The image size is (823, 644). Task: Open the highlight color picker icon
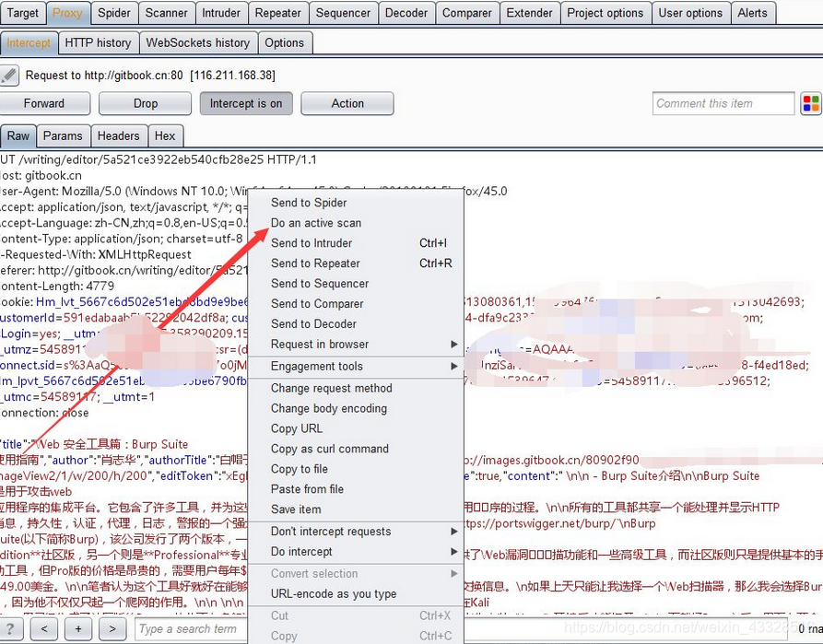(x=811, y=103)
